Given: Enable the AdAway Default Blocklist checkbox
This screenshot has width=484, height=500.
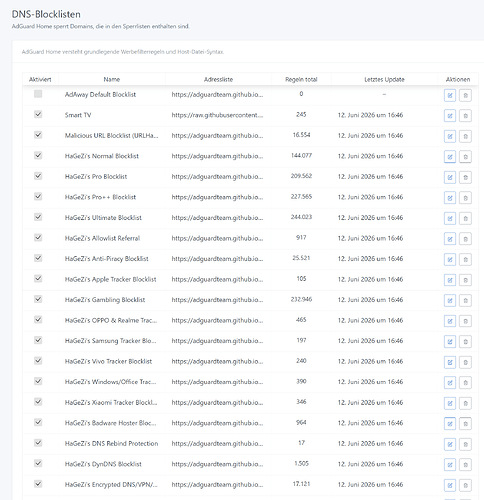Looking at the screenshot, I should click(38, 94).
